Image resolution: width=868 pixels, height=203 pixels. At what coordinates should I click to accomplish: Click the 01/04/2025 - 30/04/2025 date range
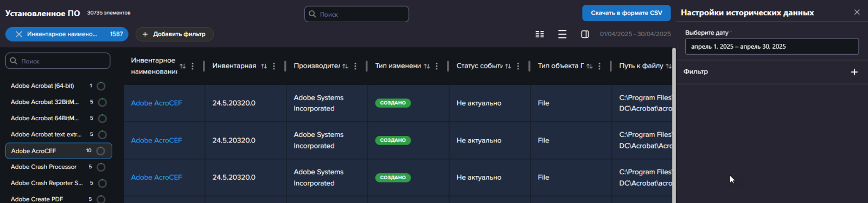[635, 34]
